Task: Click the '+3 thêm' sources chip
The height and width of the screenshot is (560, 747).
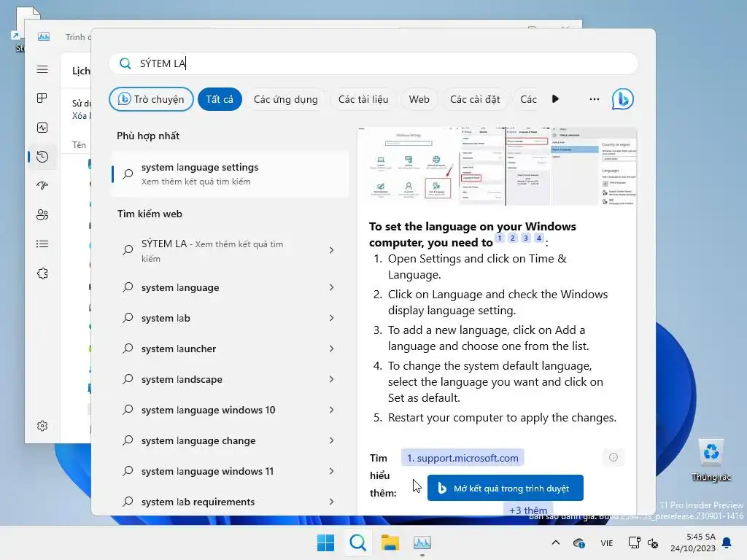Action: (528, 510)
